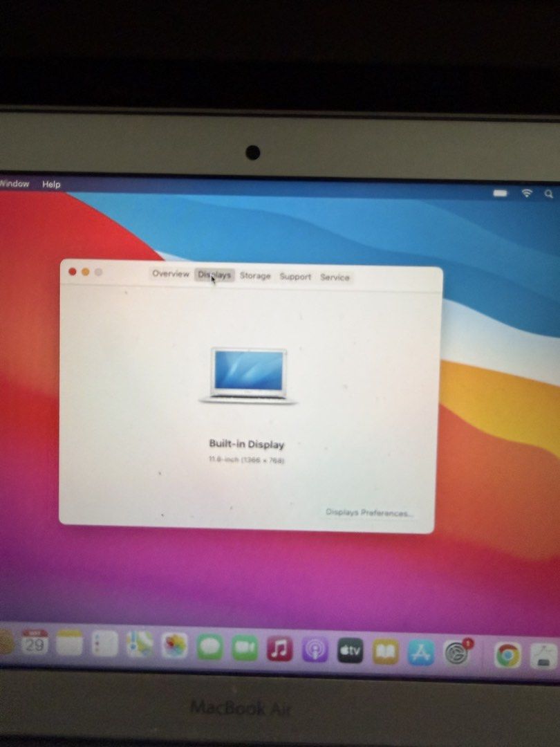
Task: Open Reminders from the Dock
Action: point(104,644)
